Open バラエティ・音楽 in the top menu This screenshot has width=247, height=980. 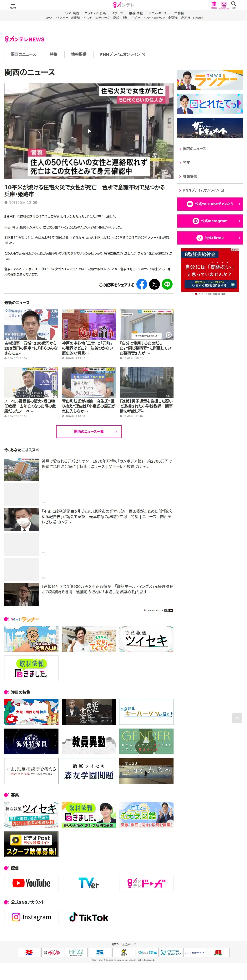coord(95,13)
